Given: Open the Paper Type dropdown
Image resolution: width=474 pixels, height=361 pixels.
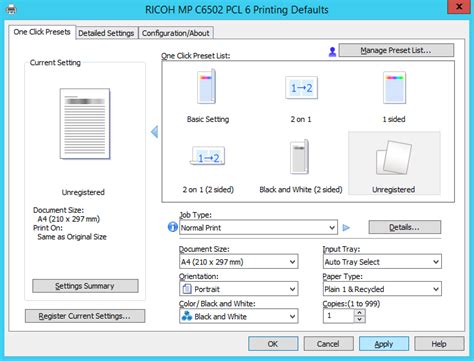Looking at the screenshot, I should 382,289.
